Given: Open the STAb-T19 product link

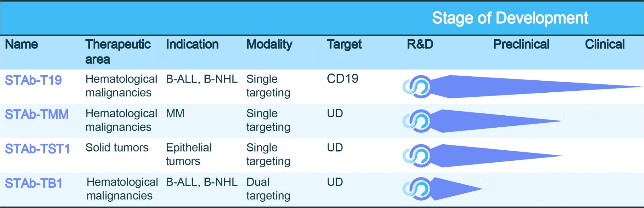Looking at the screenshot, I should coord(33,80).
